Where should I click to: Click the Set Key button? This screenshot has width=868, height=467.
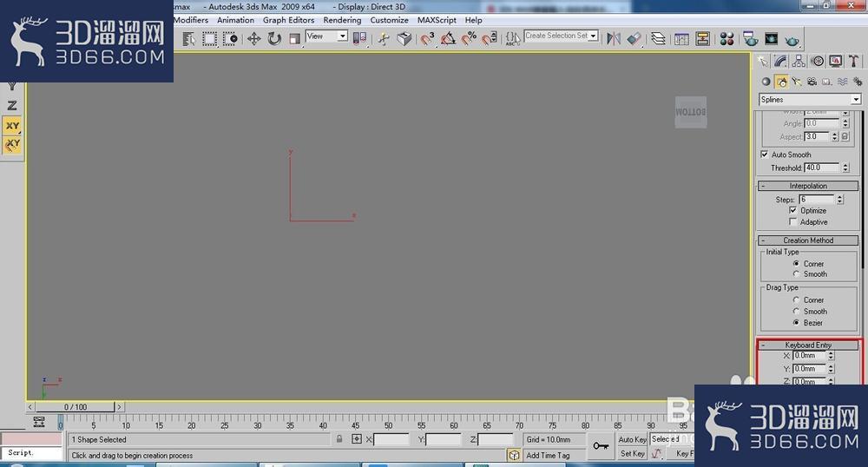[x=632, y=453]
